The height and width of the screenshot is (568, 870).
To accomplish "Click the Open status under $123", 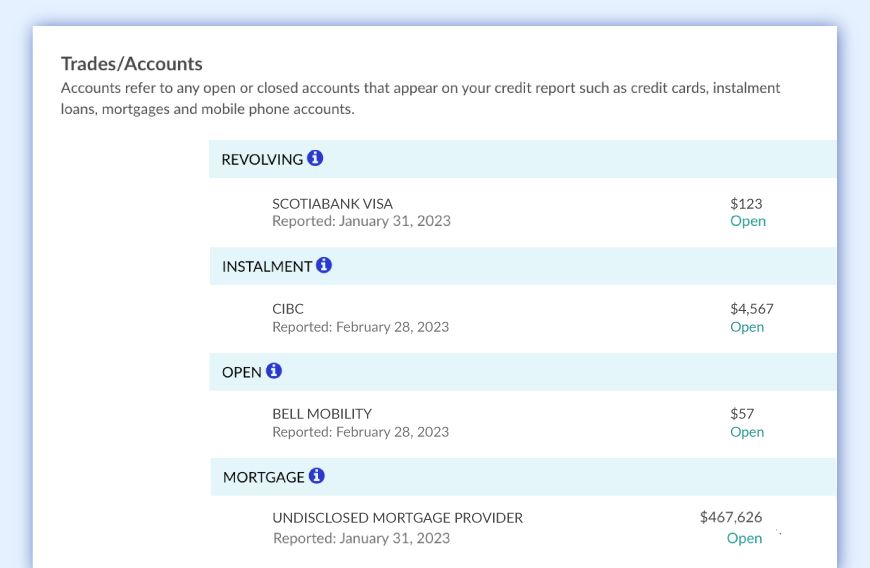I will coord(748,221).
